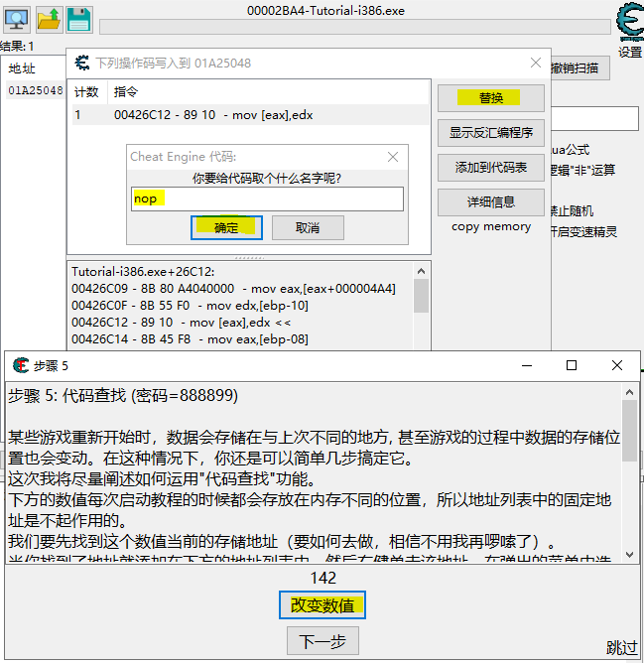Click the open file folder icon
Viewport: 644px width, 663px height.
click(x=49, y=20)
